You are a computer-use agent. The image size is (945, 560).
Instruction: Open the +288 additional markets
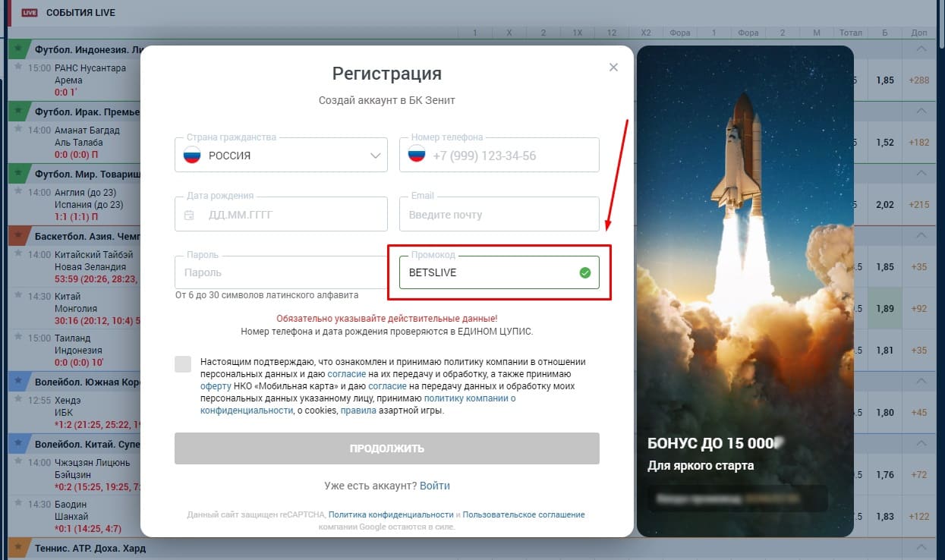point(918,80)
